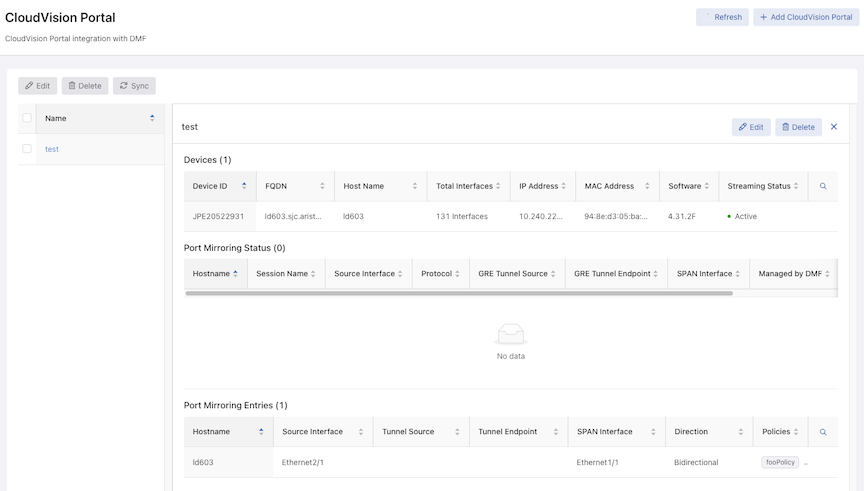Open search in Port Mirroring Entries table
Image resolution: width=864 pixels, height=491 pixels.
tap(823, 432)
